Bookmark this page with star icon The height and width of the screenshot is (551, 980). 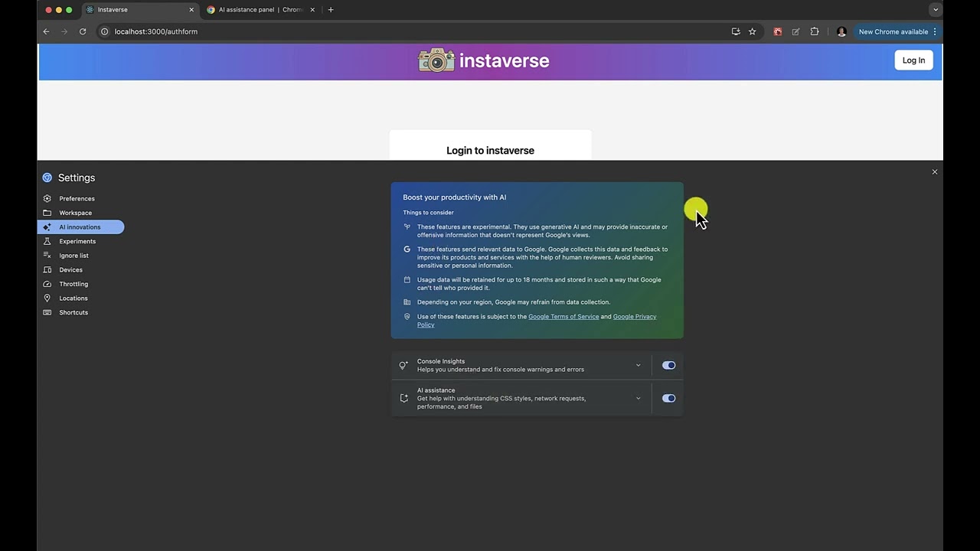[x=753, y=31]
